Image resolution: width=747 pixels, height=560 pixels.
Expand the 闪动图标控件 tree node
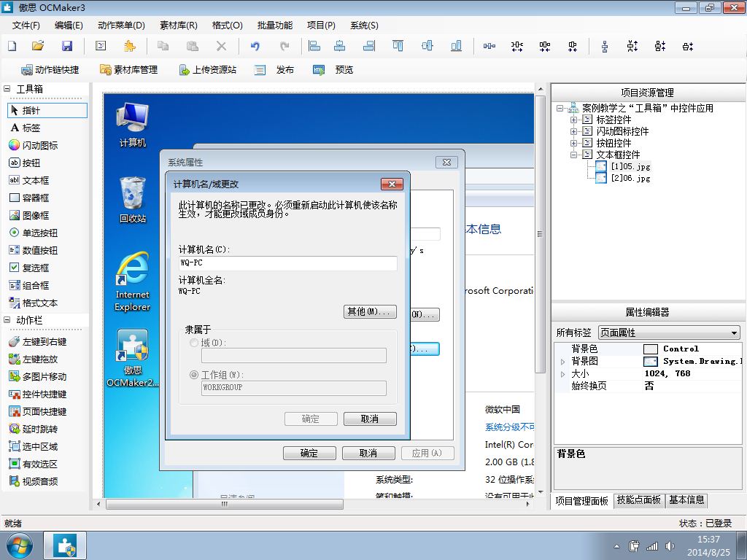[x=573, y=131]
